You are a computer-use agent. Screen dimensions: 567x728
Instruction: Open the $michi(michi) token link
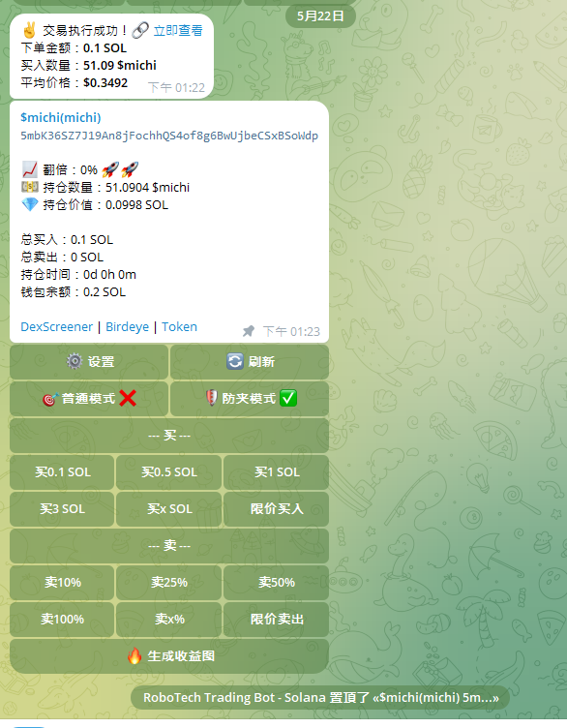[60, 117]
